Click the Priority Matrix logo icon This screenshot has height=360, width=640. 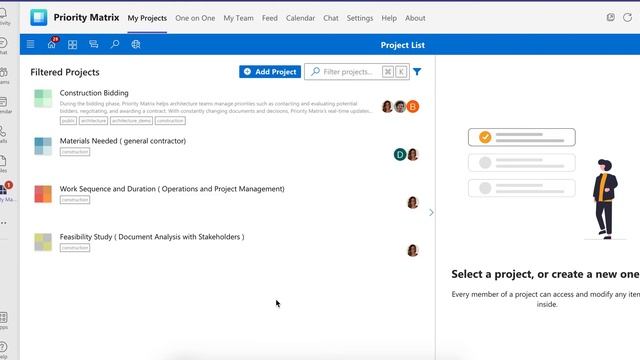click(38, 18)
